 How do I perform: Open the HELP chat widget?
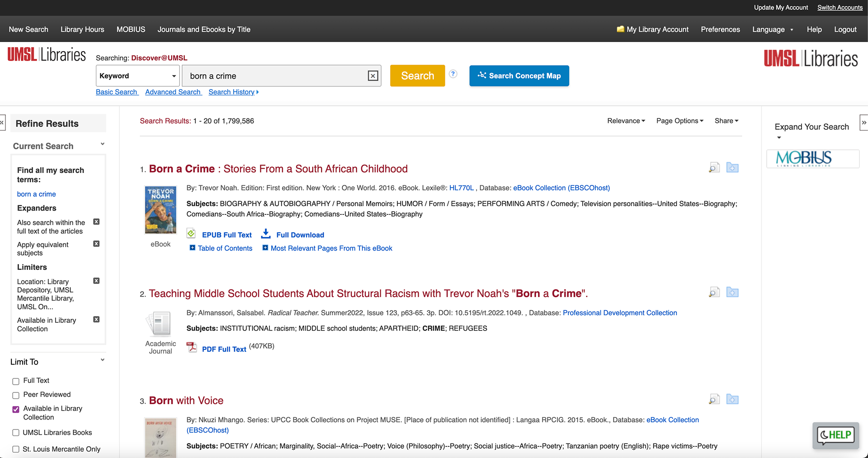click(835, 435)
